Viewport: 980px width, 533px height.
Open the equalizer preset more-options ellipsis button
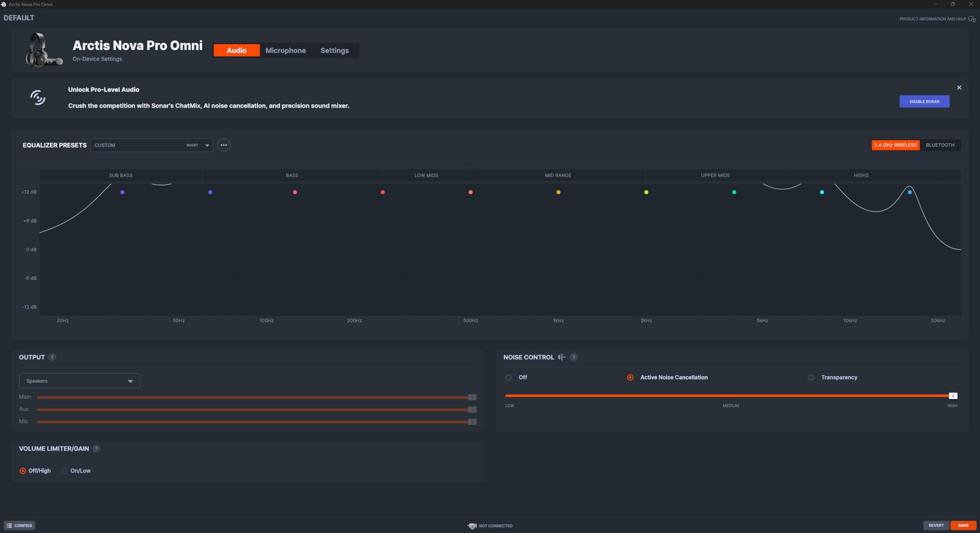pos(224,145)
